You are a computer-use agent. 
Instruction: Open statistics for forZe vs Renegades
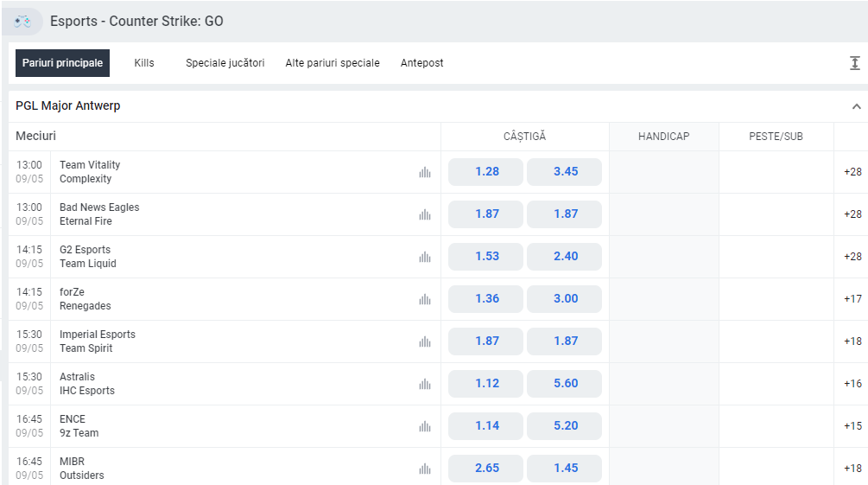(425, 299)
